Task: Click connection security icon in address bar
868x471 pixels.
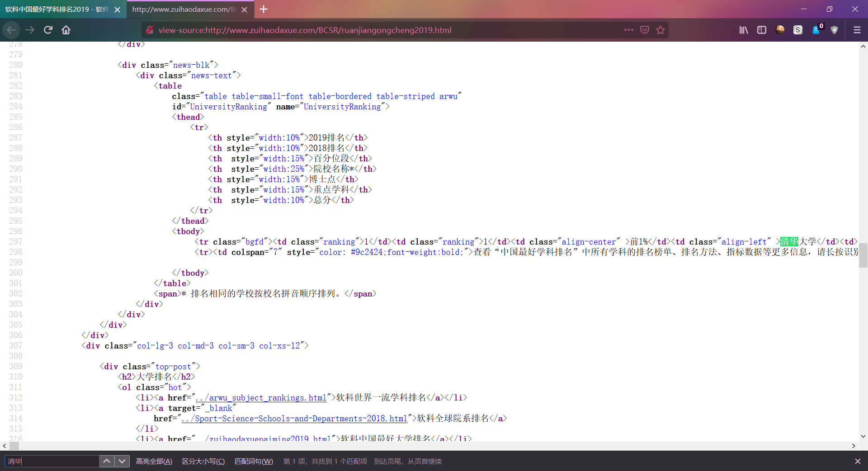Action: coord(150,30)
